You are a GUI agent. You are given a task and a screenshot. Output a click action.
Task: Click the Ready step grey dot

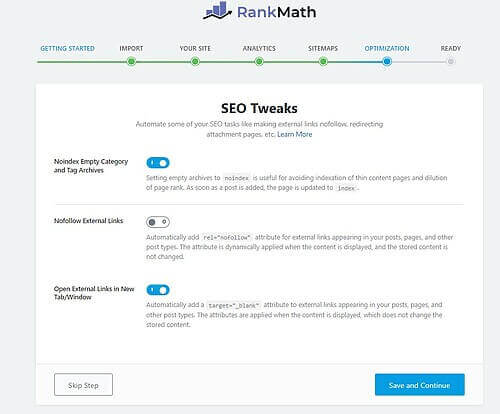point(451,62)
